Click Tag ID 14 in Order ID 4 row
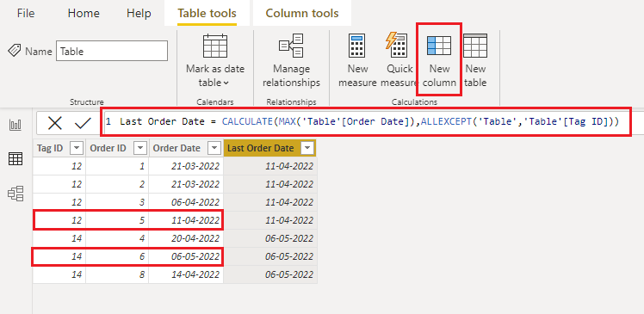The width and height of the screenshot is (644, 314). point(59,238)
